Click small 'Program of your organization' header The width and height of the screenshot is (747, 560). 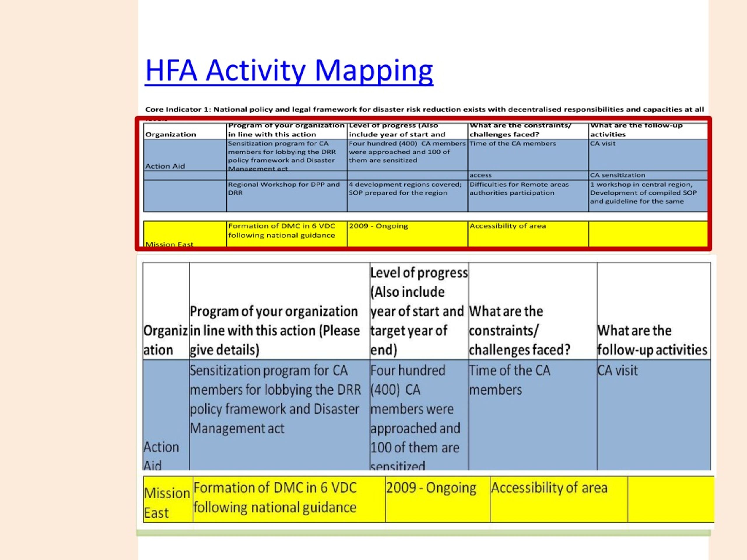click(x=287, y=131)
